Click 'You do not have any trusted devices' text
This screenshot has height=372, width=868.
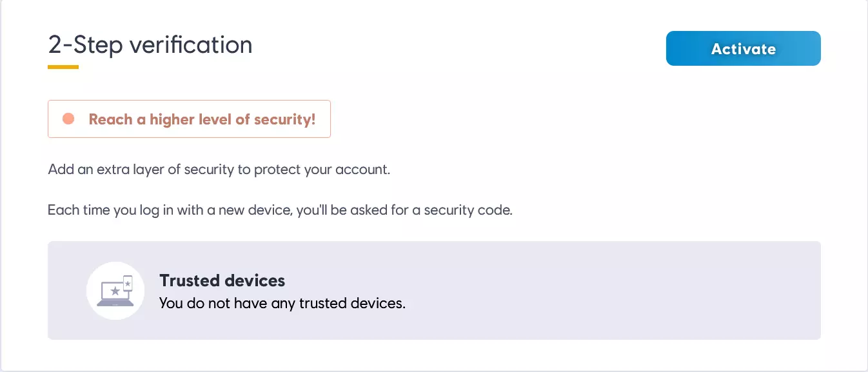pos(282,303)
